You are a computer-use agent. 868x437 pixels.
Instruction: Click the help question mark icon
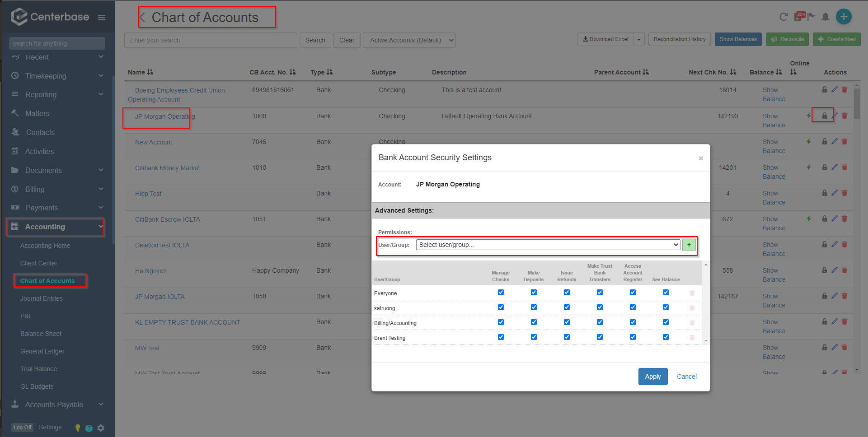point(89,428)
